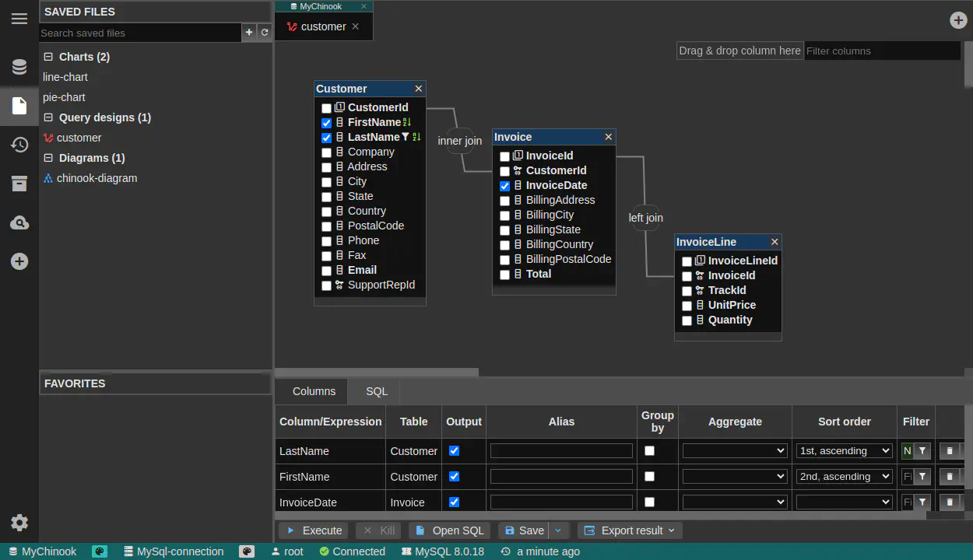Uncheck InvoiceDate in the Invoice table
This screenshot has height=560, width=973.
[505, 186]
